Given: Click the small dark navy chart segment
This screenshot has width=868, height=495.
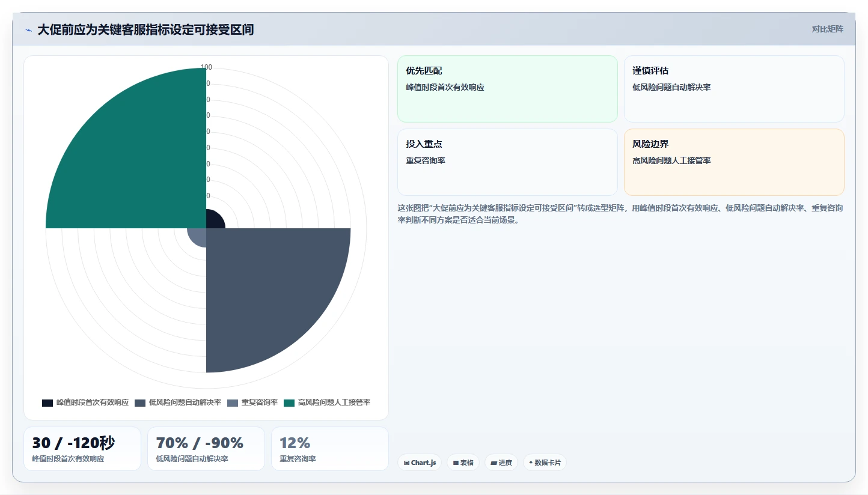Looking at the screenshot, I should pos(214,220).
